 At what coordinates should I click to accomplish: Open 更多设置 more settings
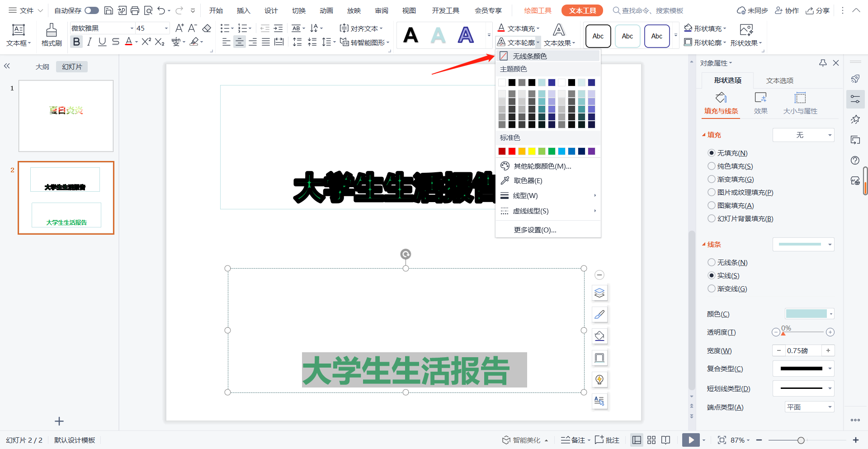click(x=548, y=230)
